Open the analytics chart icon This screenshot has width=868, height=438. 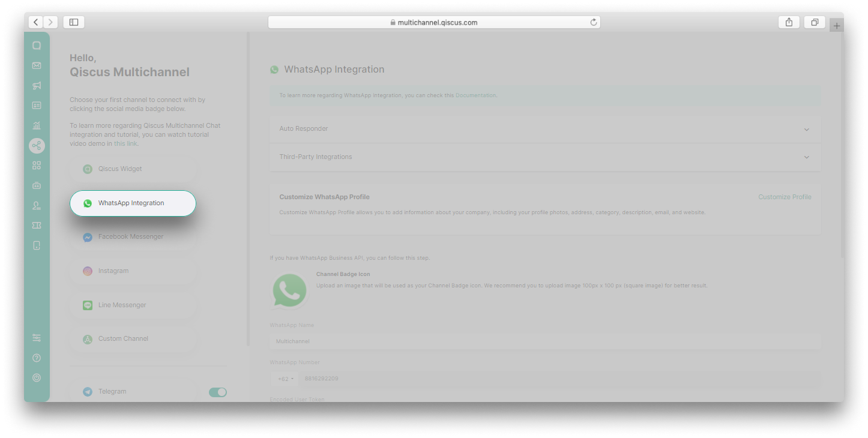coord(37,125)
